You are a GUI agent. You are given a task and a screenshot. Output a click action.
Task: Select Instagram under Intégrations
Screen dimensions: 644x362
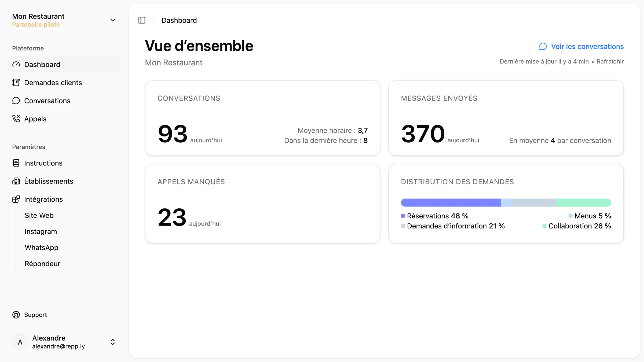tap(41, 231)
